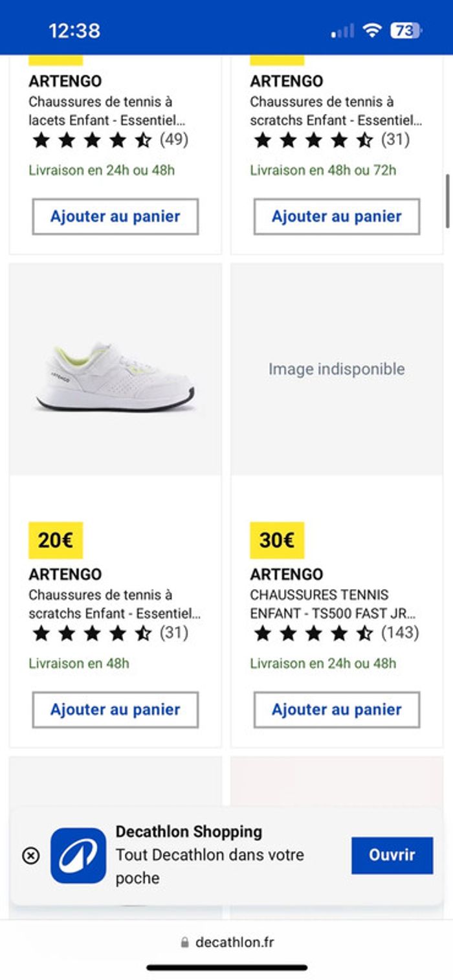
Task: Tap the Wi-Fi status icon
Action: coord(372,30)
